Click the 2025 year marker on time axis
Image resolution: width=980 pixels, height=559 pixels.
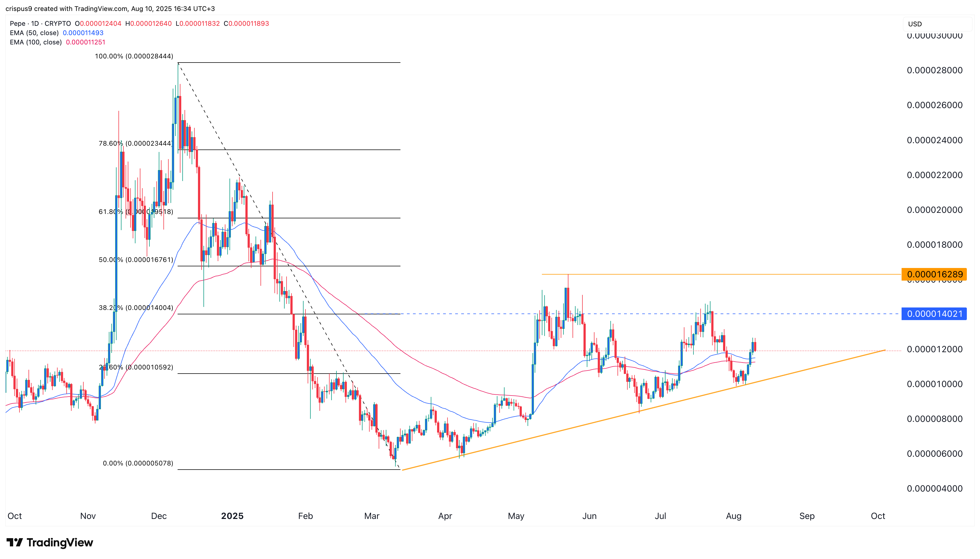pos(232,516)
